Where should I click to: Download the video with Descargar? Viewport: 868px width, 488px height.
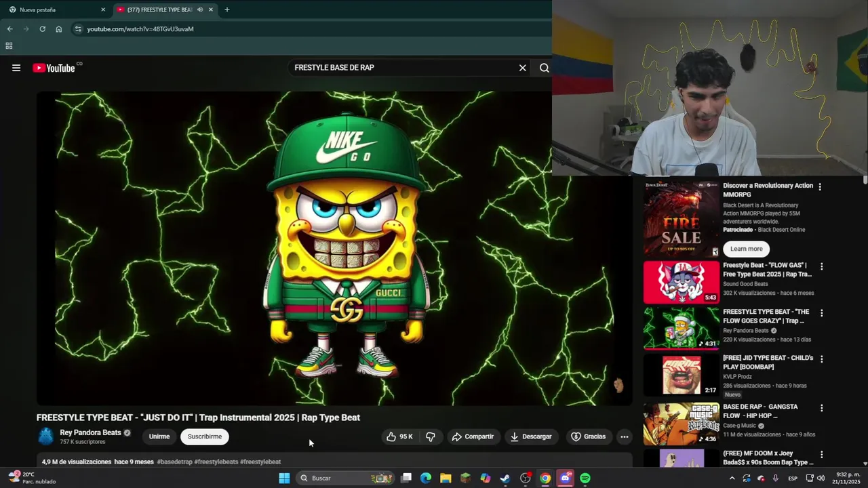coord(531,436)
